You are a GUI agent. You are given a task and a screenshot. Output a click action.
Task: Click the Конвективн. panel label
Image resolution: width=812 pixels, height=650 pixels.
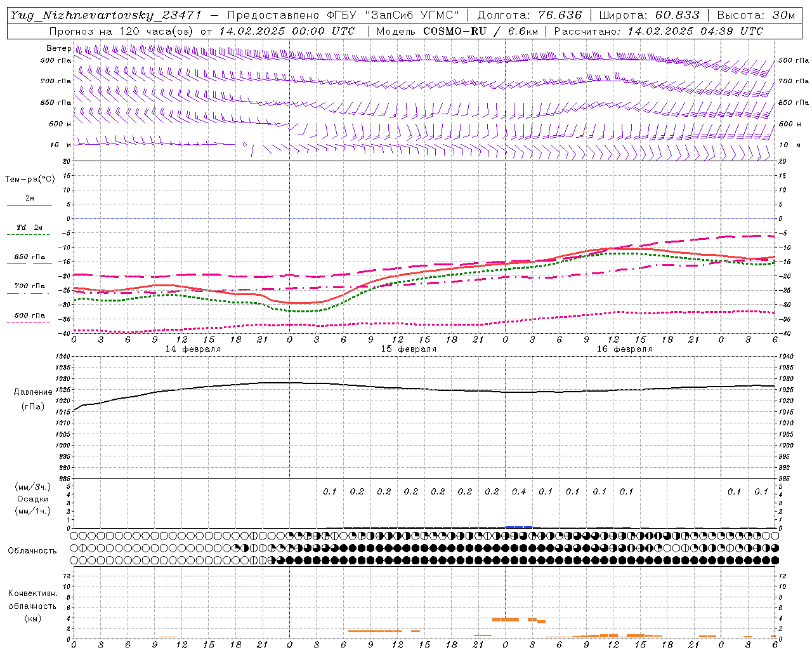tap(32, 594)
